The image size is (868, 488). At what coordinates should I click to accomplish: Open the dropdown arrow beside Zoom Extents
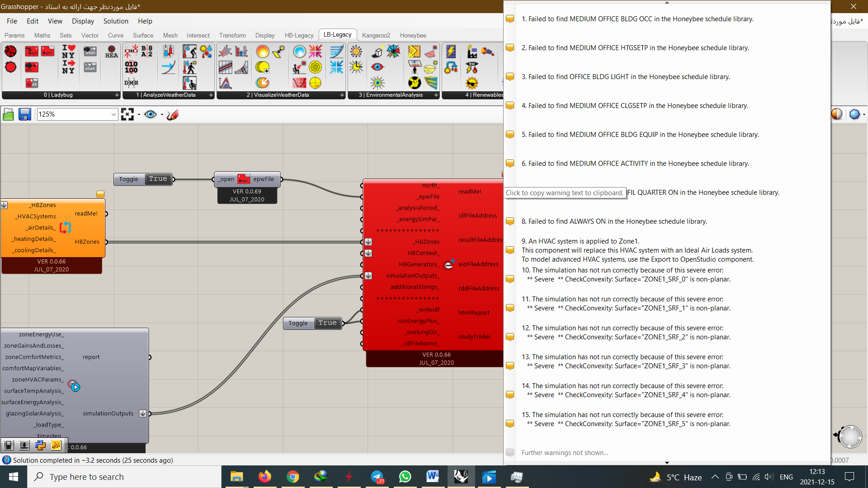[x=139, y=114]
